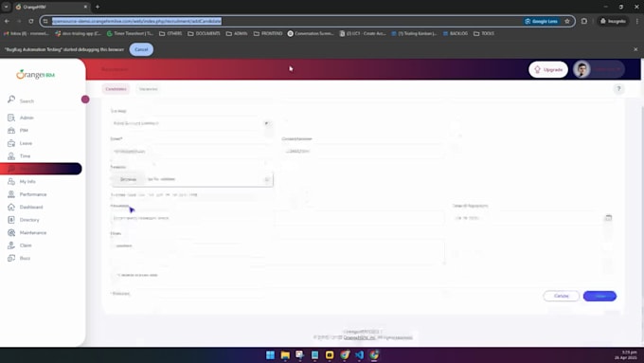Switch to the Candidates tab
Viewport: 644px width, 363px height.
[116, 89]
